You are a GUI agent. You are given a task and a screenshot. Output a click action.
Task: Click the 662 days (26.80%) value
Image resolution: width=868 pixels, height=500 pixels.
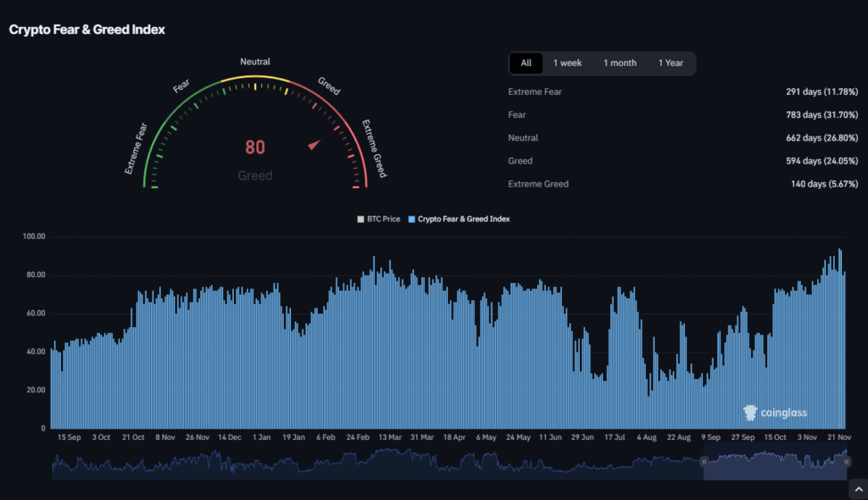(821, 138)
